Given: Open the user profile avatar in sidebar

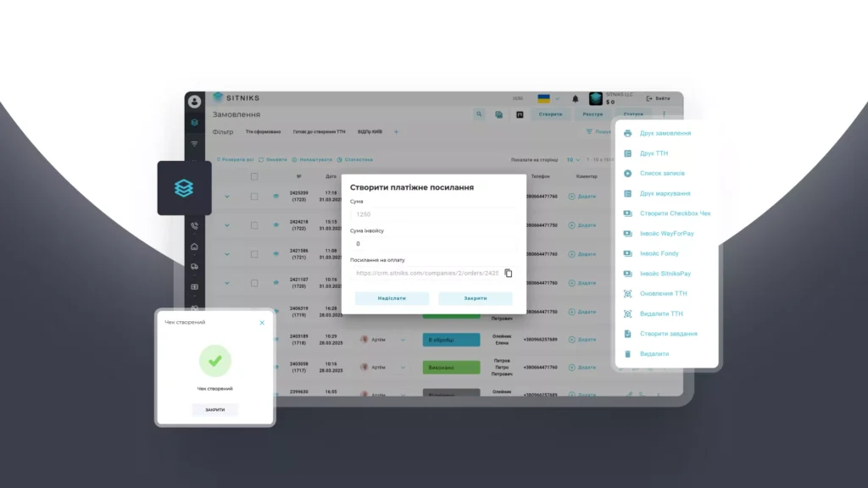Looking at the screenshot, I should (194, 102).
